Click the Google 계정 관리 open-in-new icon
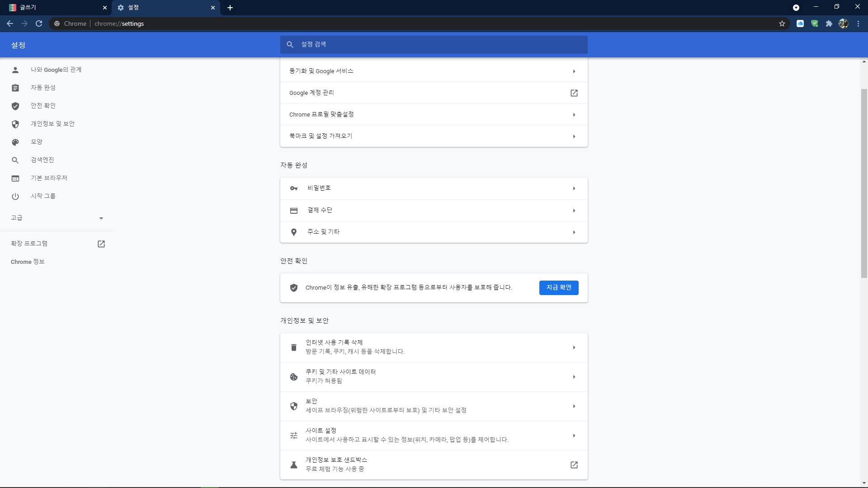 (574, 93)
